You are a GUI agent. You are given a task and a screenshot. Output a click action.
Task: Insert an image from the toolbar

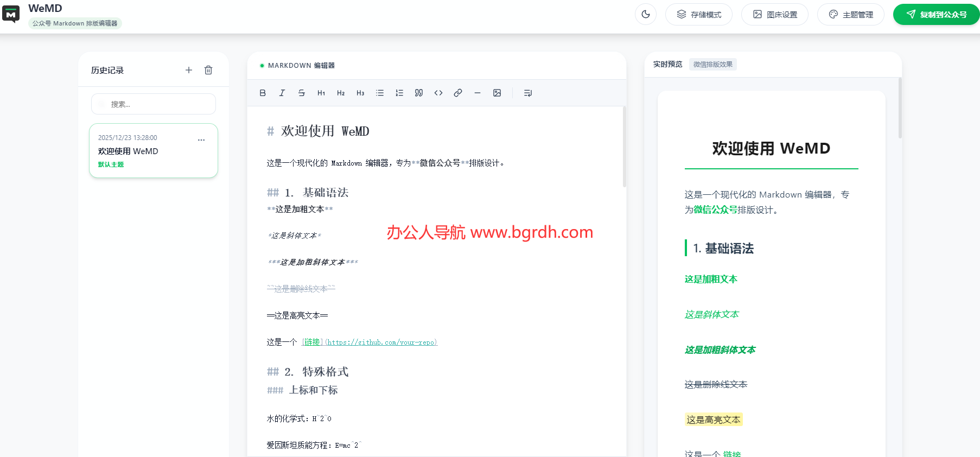[x=497, y=93]
